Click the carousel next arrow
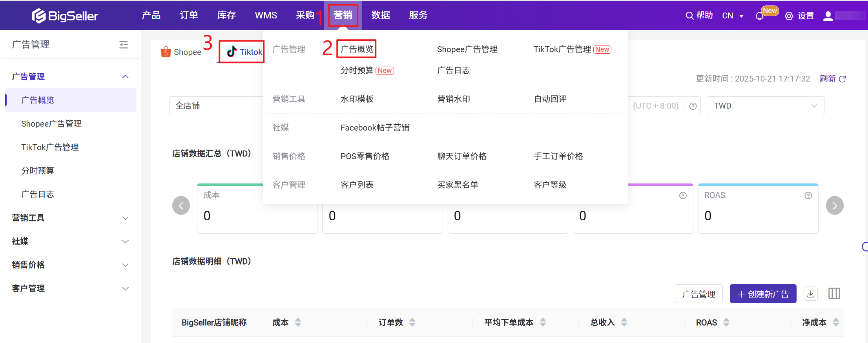 pos(834,205)
